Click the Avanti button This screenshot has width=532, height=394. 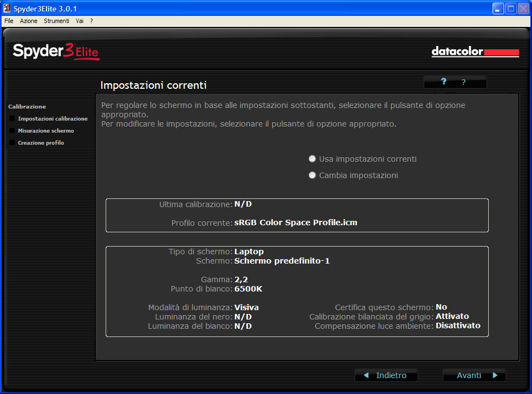click(x=475, y=375)
